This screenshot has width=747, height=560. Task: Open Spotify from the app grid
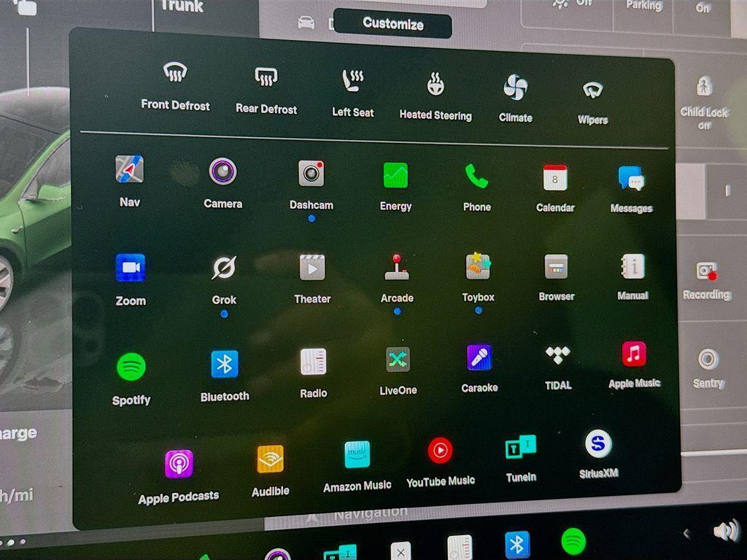(x=131, y=367)
